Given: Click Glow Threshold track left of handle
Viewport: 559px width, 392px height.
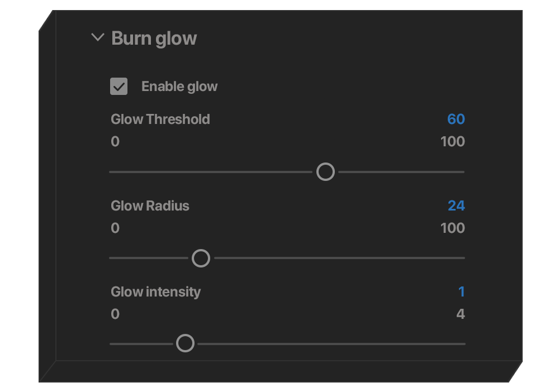Looking at the screenshot, I should pos(210,172).
